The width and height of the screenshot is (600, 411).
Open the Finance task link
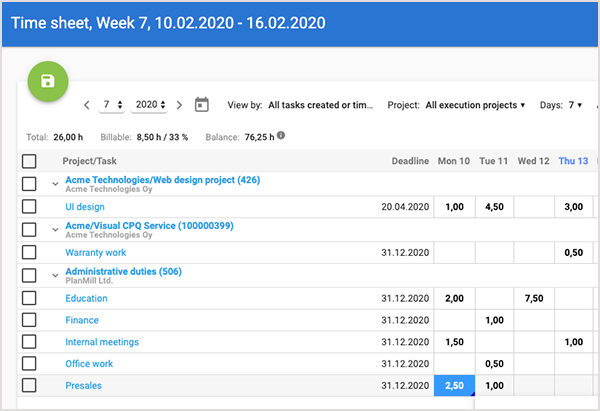click(x=82, y=320)
